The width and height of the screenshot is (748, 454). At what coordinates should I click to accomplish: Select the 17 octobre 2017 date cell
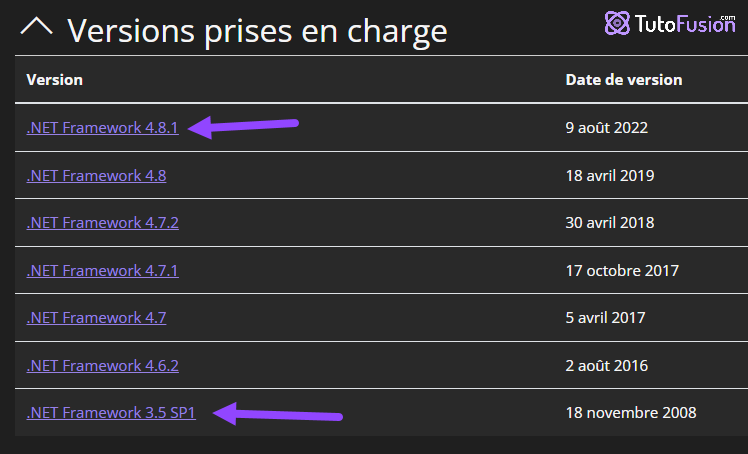point(622,270)
